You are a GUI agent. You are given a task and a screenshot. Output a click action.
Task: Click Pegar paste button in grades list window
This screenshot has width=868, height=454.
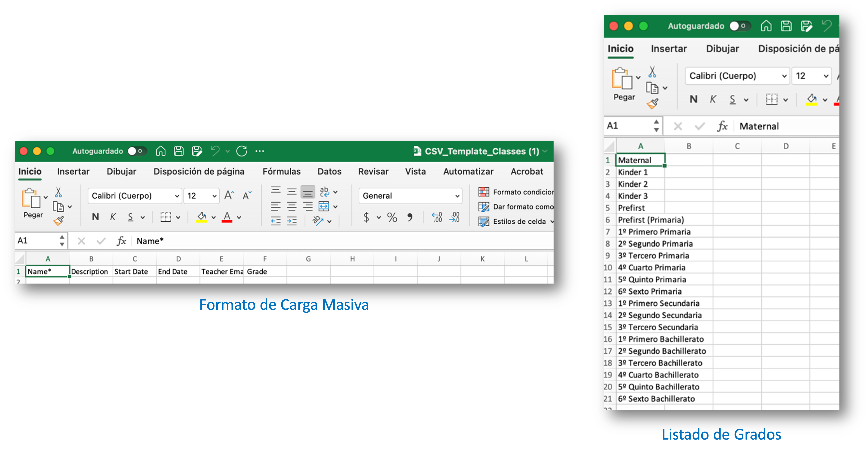pos(624,84)
